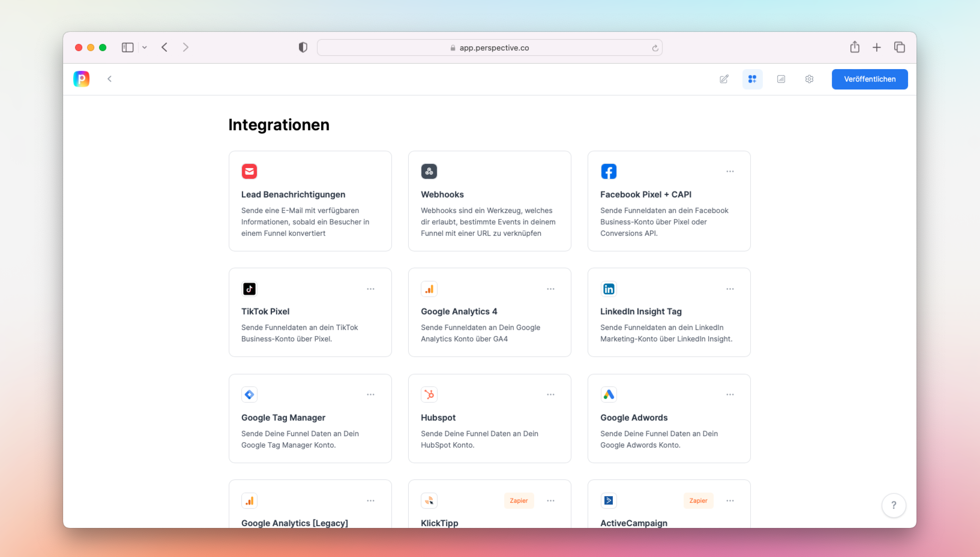
Task: Go back using app chevron arrow
Action: click(x=109, y=79)
